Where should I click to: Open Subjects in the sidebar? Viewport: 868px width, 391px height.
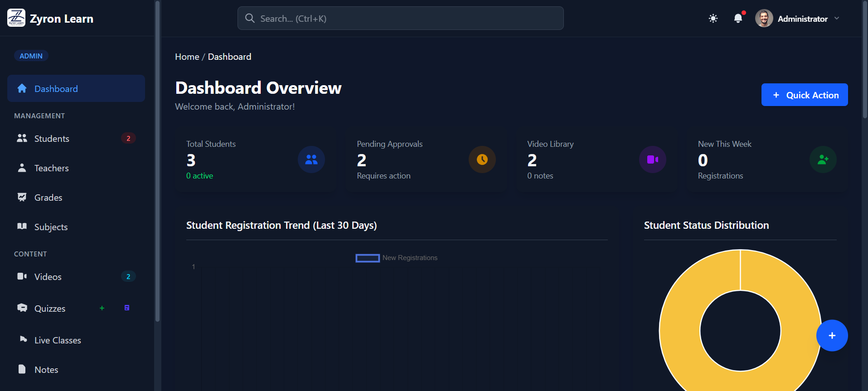click(76, 227)
